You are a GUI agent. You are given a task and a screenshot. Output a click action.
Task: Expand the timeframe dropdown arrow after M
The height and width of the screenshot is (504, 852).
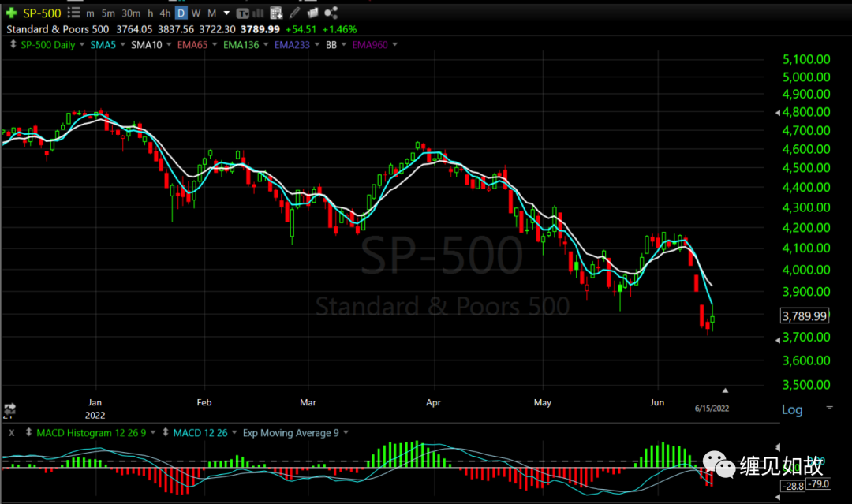pyautogui.click(x=226, y=13)
